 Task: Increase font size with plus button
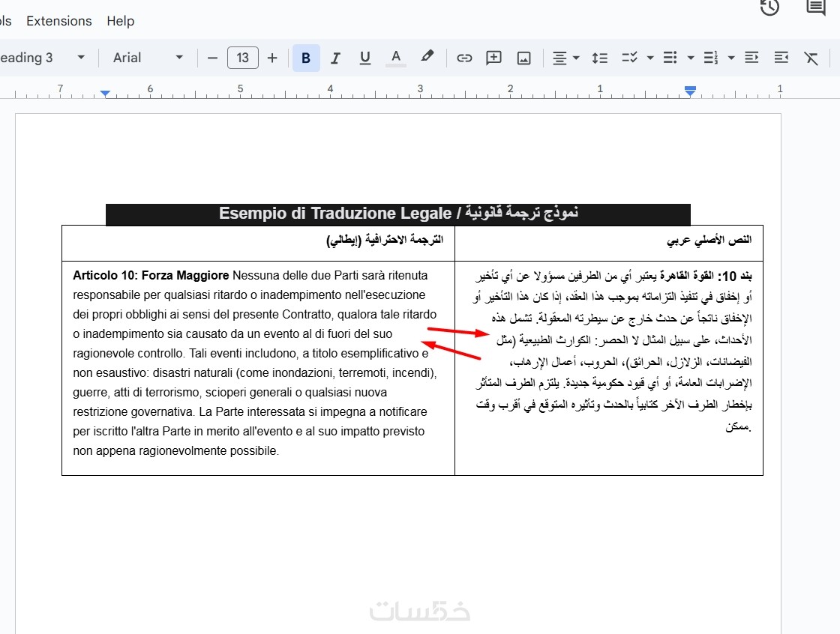pyautogui.click(x=272, y=58)
